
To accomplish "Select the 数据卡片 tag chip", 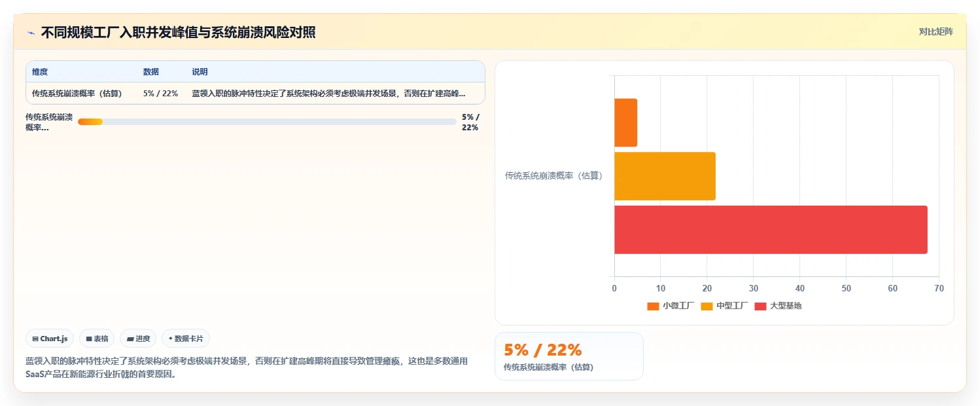I will [186, 339].
